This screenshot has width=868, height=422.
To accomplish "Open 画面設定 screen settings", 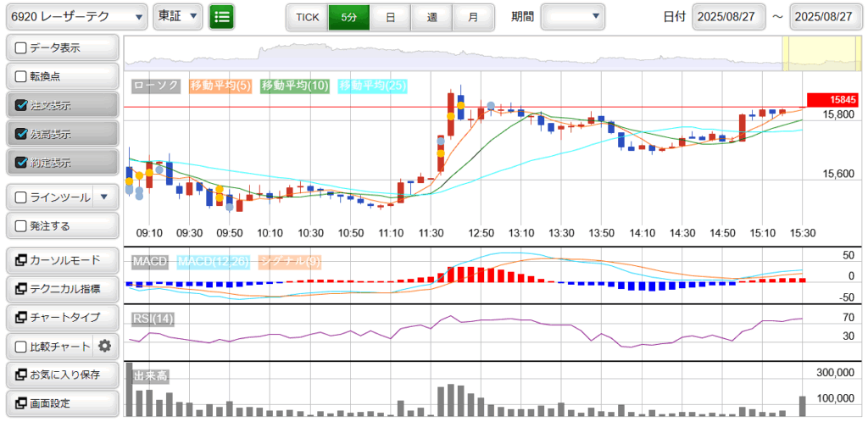I will [63, 403].
